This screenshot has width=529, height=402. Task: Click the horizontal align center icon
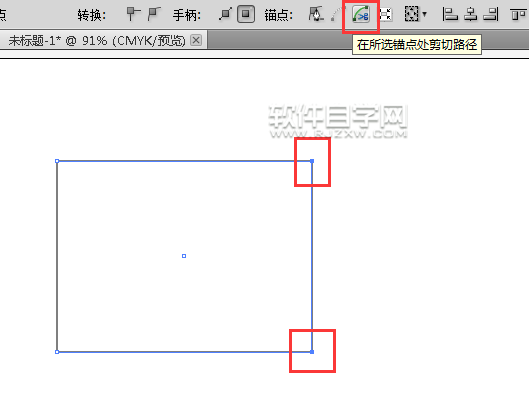click(470, 15)
